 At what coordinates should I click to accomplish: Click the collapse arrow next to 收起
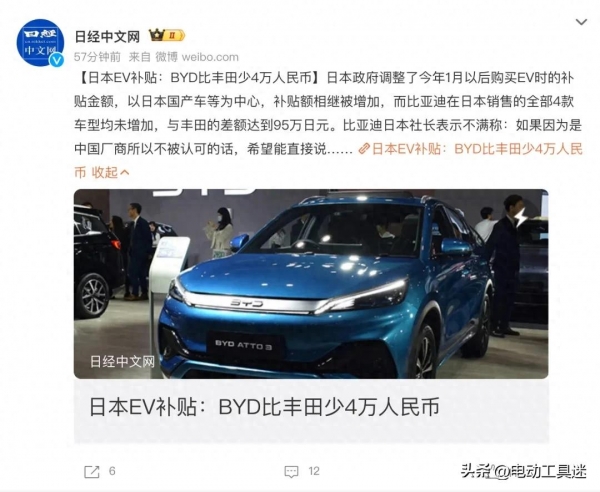coord(124,173)
